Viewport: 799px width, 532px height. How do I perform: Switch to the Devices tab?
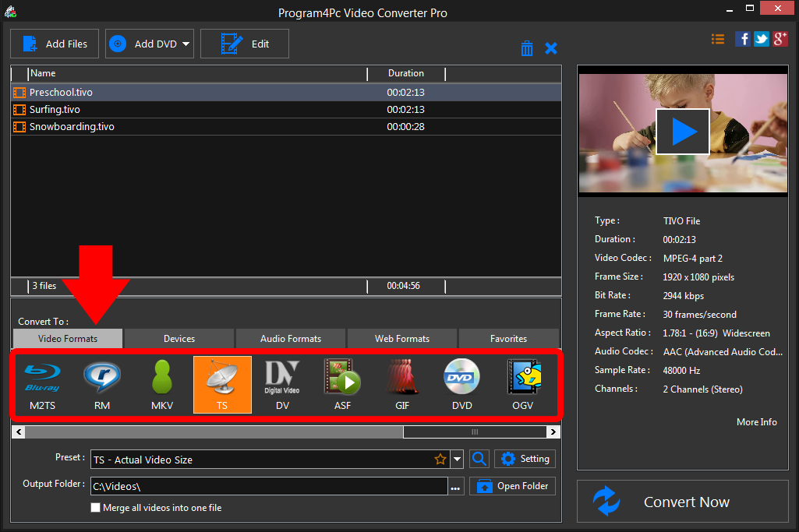click(x=179, y=339)
